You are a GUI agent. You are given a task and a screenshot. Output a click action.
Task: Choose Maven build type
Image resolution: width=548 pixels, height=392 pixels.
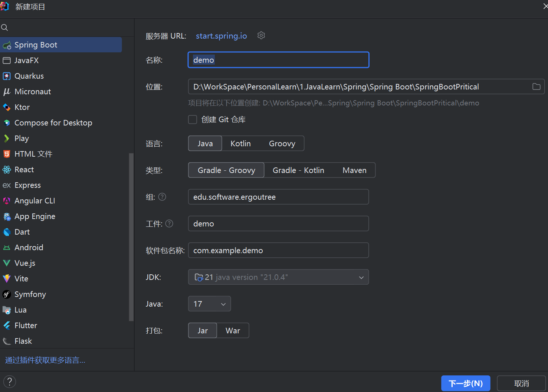[x=354, y=170]
